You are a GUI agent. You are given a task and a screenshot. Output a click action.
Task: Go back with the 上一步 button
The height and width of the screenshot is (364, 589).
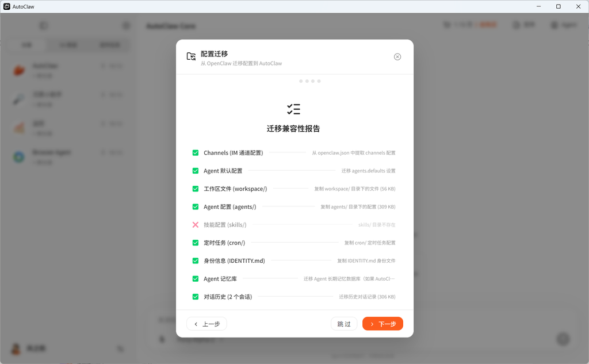pyautogui.click(x=206, y=324)
